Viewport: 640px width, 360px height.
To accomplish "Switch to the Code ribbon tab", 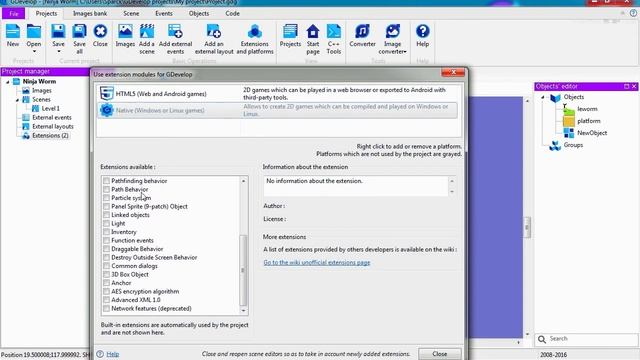I will tap(232, 13).
